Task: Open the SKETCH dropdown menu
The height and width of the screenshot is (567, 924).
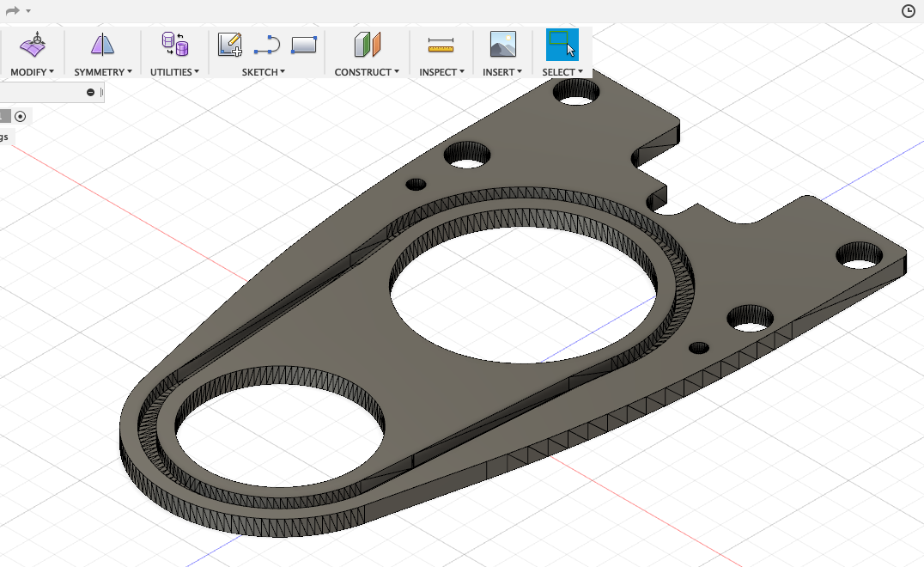Action: click(x=264, y=72)
